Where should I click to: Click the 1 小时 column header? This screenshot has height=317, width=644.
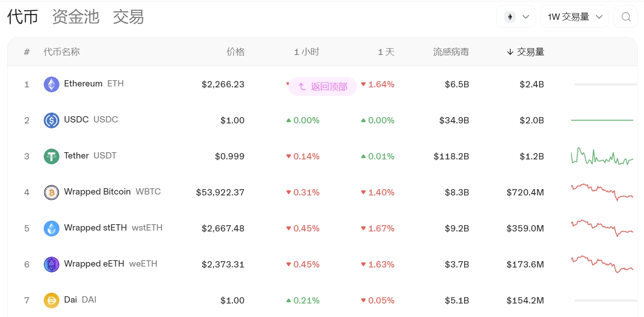[306, 52]
